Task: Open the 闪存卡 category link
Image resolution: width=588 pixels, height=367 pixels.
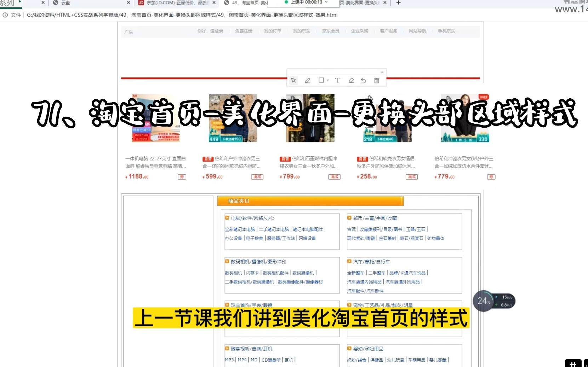Action: (252, 273)
